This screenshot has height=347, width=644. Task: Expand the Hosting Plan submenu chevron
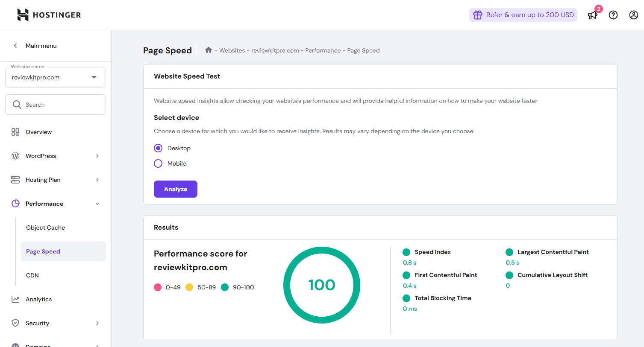[97, 180]
